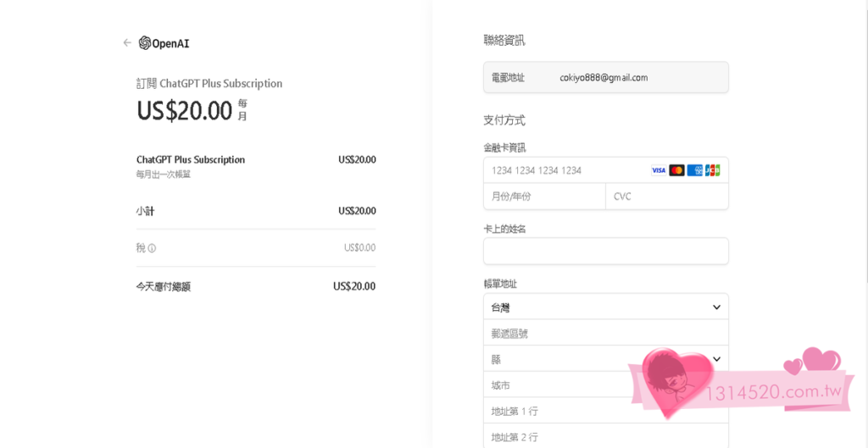Click the Mastercard logo icon

click(x=676, y=170)
